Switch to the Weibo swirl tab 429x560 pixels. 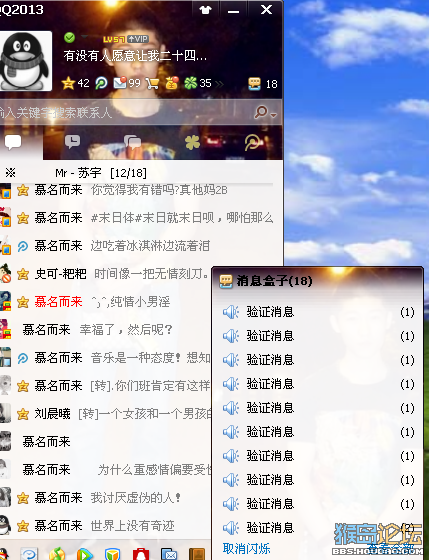pyautogui.click(x=252, y=142)
